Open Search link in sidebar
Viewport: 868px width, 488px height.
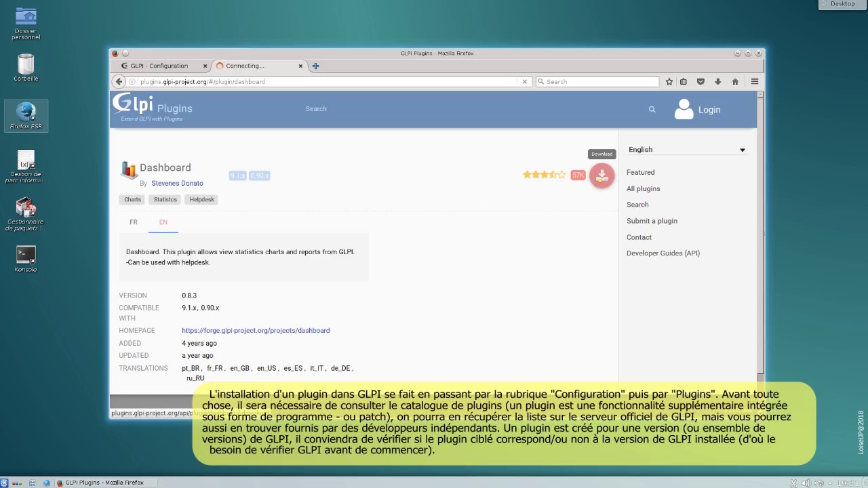(637, 205)
